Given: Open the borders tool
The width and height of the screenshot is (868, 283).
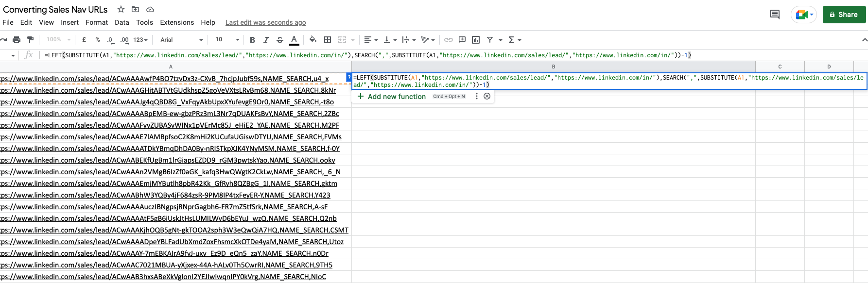Looking at the screenshot, I should pos(328,40).
